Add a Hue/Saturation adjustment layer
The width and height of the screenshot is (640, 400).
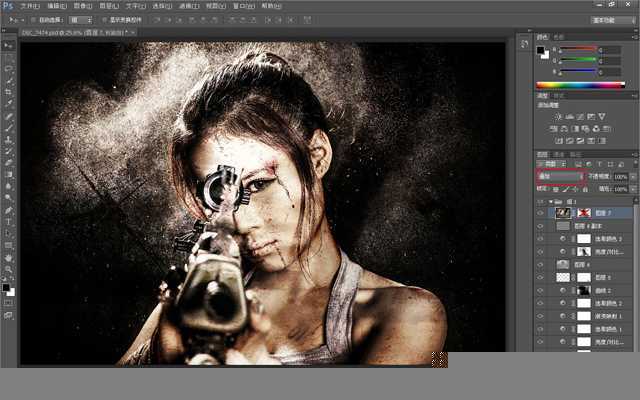pos(553,129)
